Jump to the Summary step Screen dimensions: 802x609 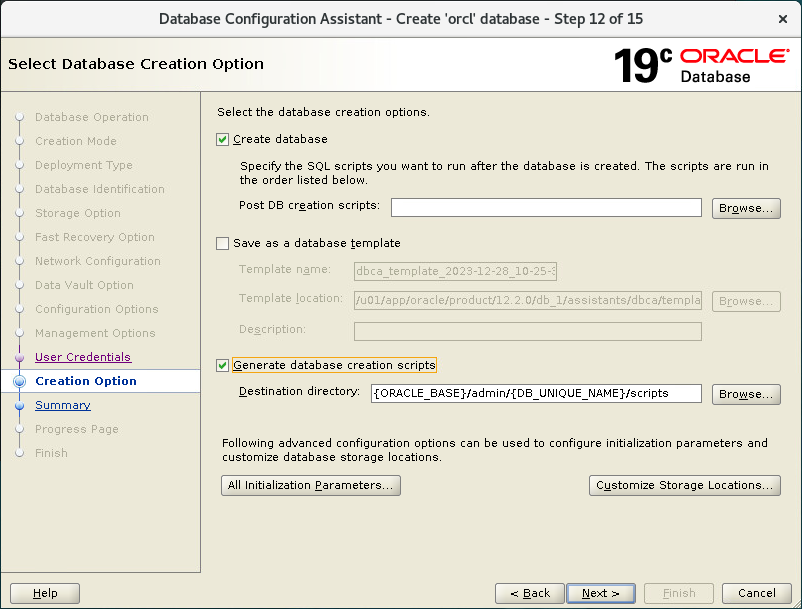(62, 405)
